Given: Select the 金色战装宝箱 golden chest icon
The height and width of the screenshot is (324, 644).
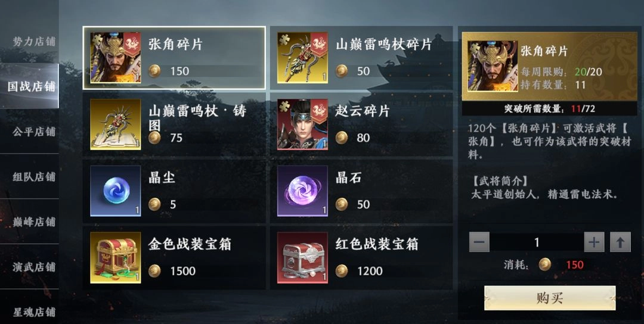Looking at the screenshot, I should tap(116, 257).
